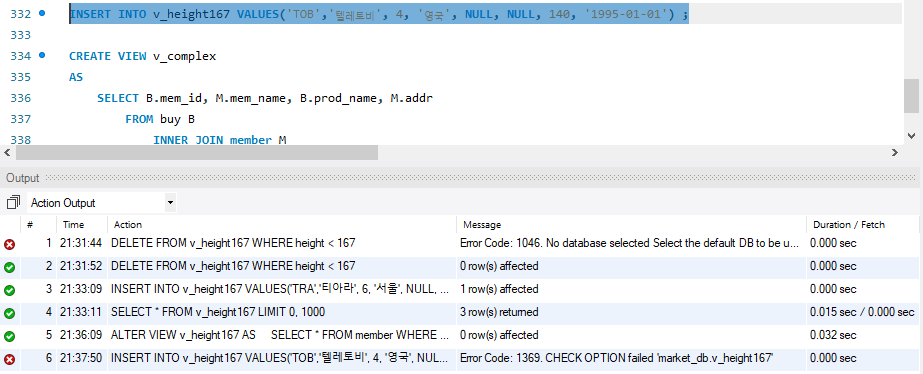Click the highlighted INSERT statement on line 332
The width and height of the screenshot is (923, 374).
pos(379,14)
